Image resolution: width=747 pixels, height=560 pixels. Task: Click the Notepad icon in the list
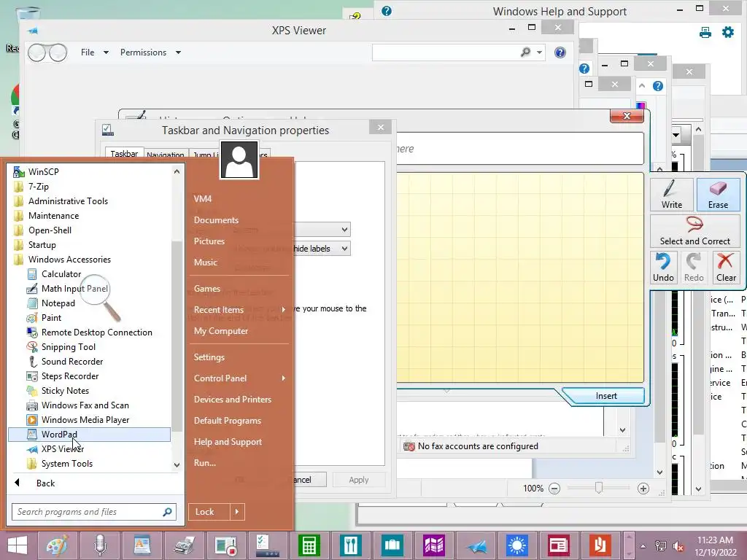coord(32,303)
